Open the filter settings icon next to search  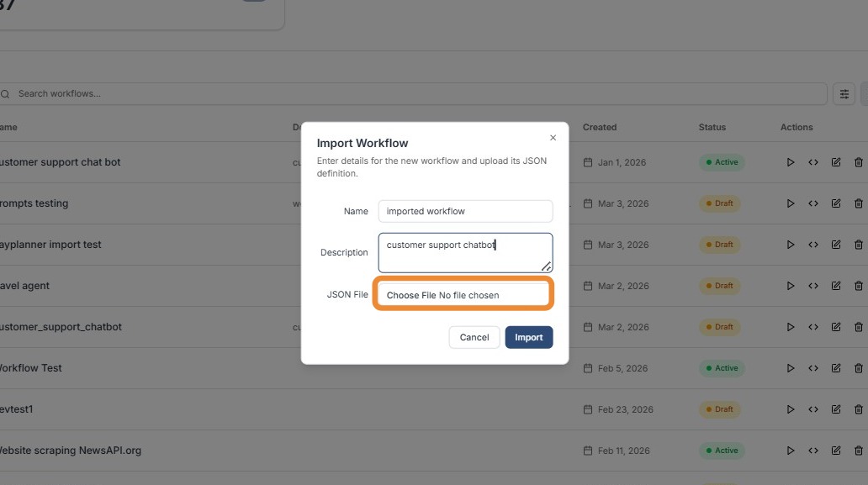tap(844, 93)
